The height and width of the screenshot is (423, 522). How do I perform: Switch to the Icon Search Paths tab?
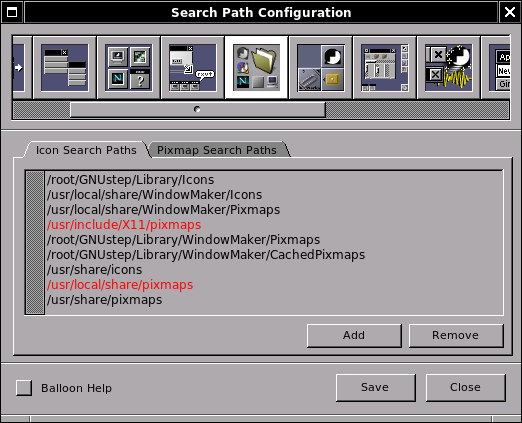pyautogui.click(x=86, y=150)
